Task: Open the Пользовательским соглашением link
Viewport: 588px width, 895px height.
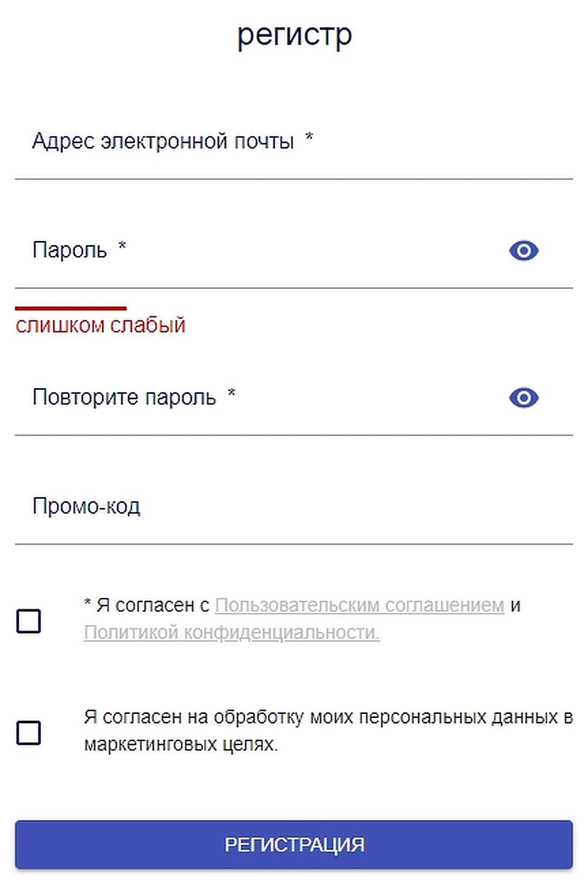Action: click(x=359, y=605)
